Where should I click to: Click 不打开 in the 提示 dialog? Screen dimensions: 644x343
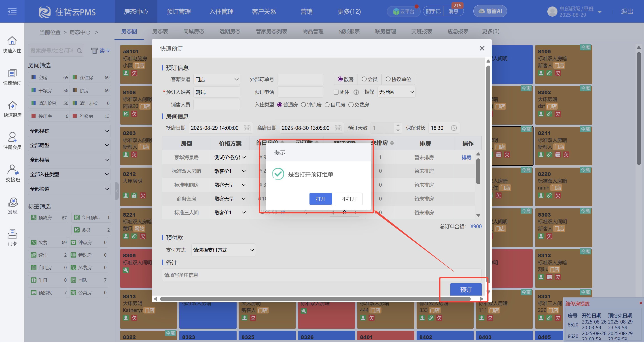pos(349,199)
